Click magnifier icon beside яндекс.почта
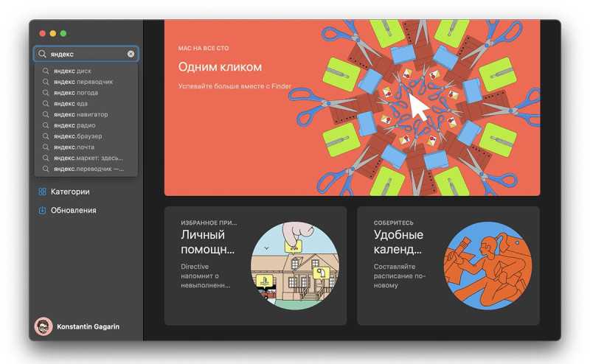 [x=46, y=147]
